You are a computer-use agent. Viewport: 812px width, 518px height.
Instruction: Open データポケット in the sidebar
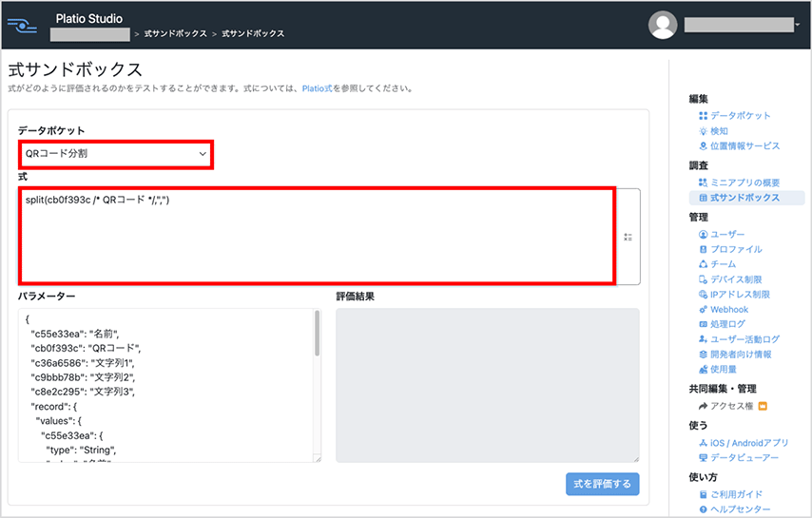click(740, 115)
